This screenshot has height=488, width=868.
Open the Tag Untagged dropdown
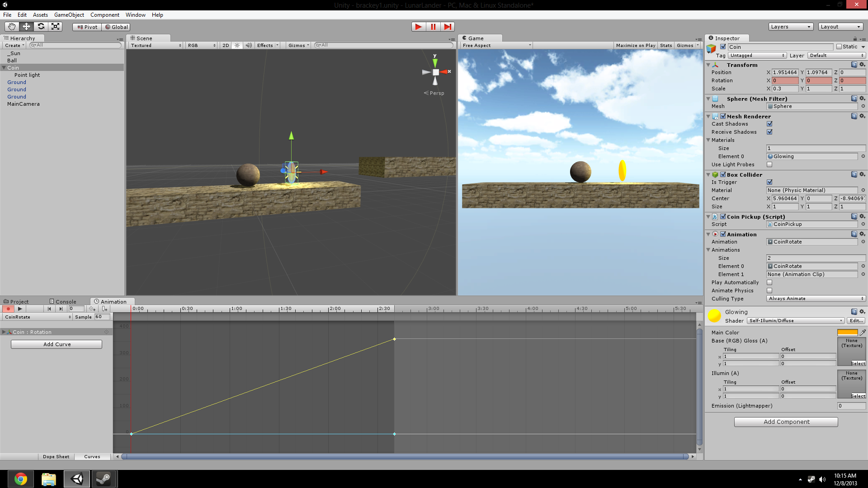point(757,56)
